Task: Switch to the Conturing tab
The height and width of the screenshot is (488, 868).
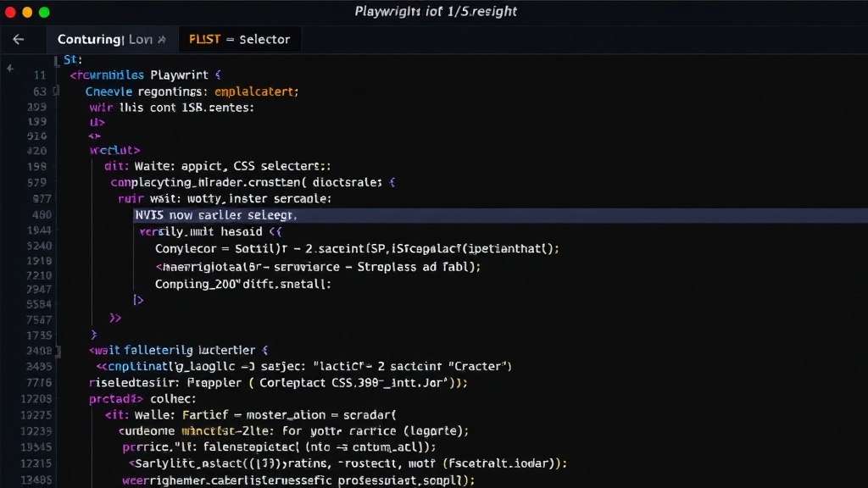Action: [111, 39]
